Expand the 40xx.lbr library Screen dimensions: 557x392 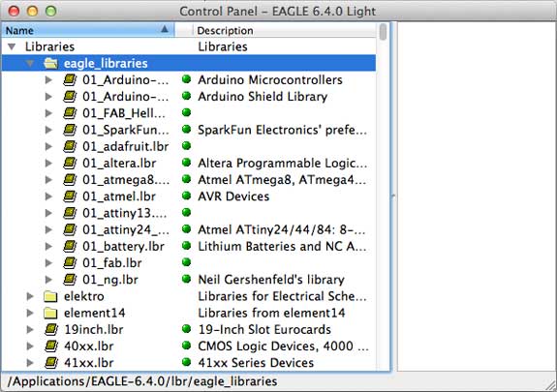click(30, 347)
